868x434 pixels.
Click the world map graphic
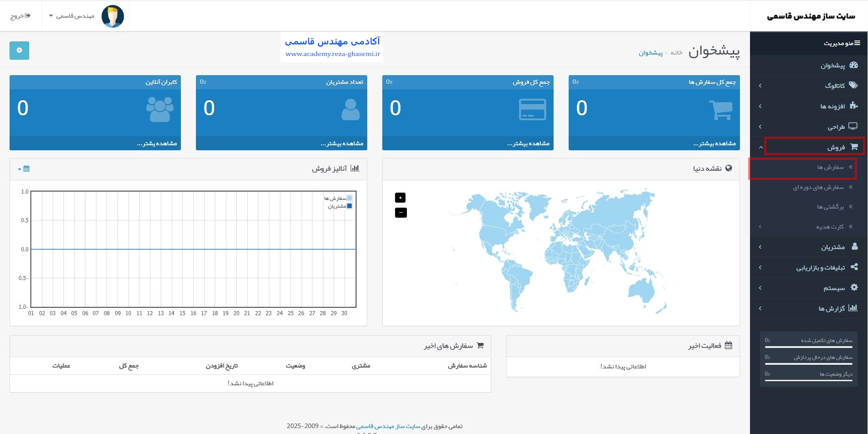560,250
